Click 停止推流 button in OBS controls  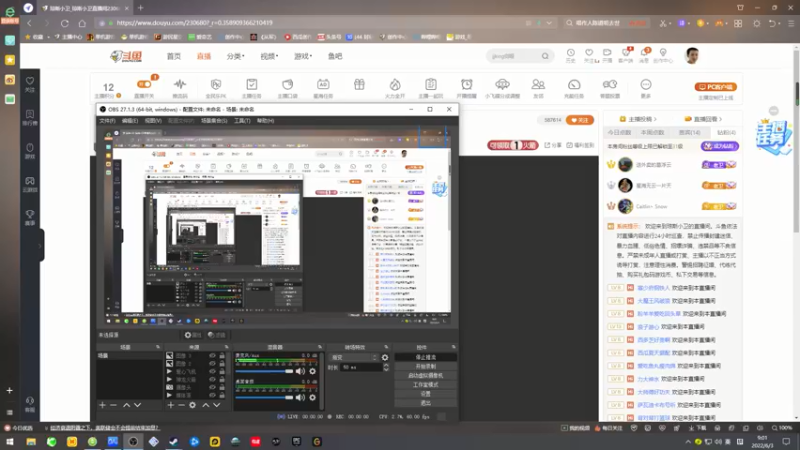426,357
